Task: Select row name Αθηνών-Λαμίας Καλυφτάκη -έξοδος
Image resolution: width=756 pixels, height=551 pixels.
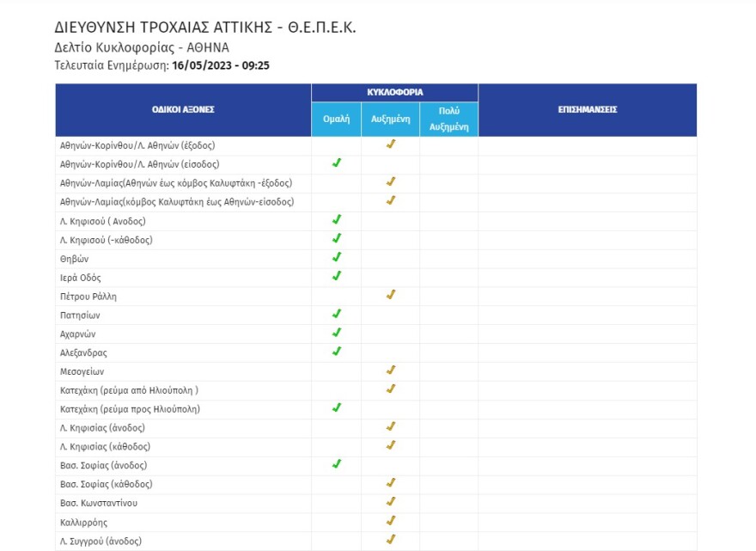Action: tap(176, 183)
